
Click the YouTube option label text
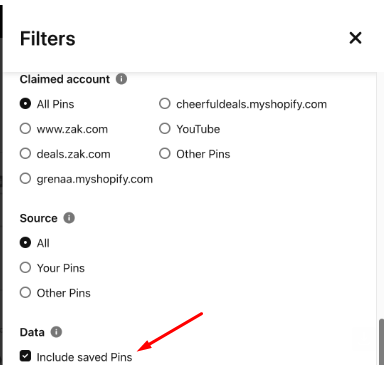[x=198, y=129]
